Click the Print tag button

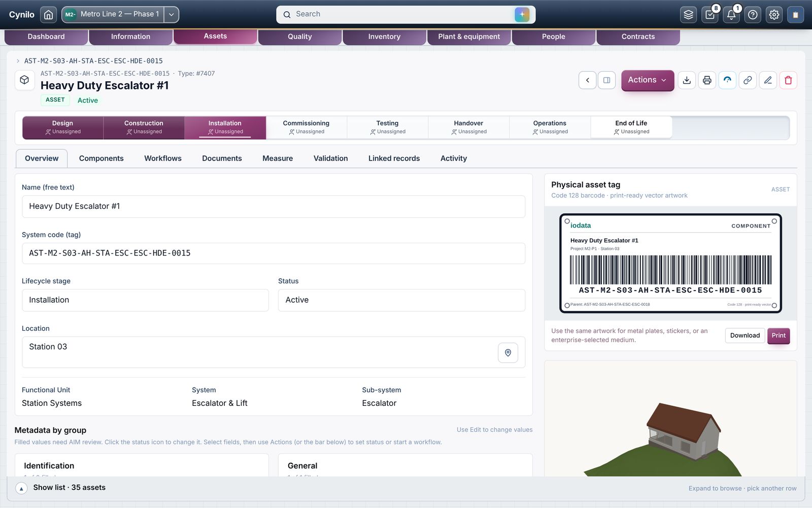(779, 336)
